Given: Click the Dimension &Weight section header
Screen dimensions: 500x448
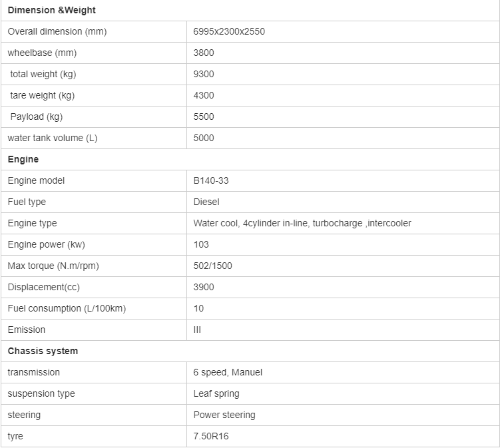Looking at the screenshot, I should point(52,10).
